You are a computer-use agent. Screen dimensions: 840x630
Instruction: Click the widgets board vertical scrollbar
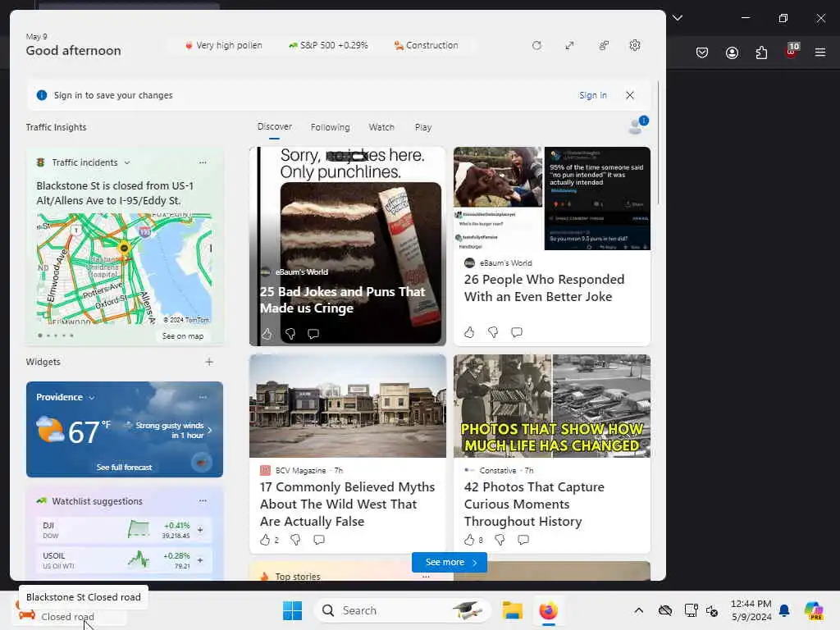(659, 142)
